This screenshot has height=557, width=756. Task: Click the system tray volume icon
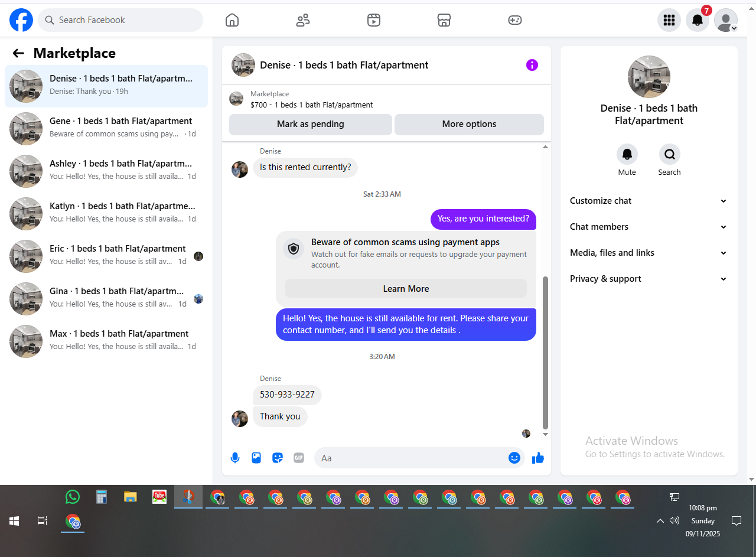click(674, 520)
